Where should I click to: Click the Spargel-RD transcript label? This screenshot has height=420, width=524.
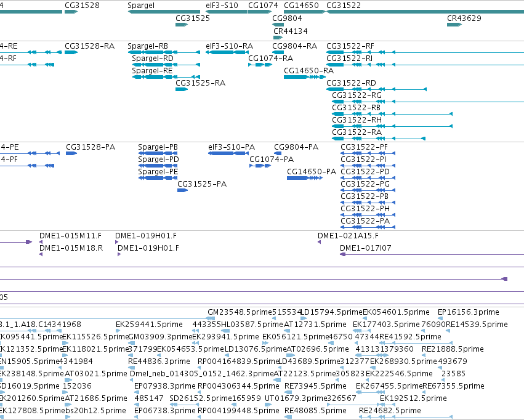click(152, 59)
